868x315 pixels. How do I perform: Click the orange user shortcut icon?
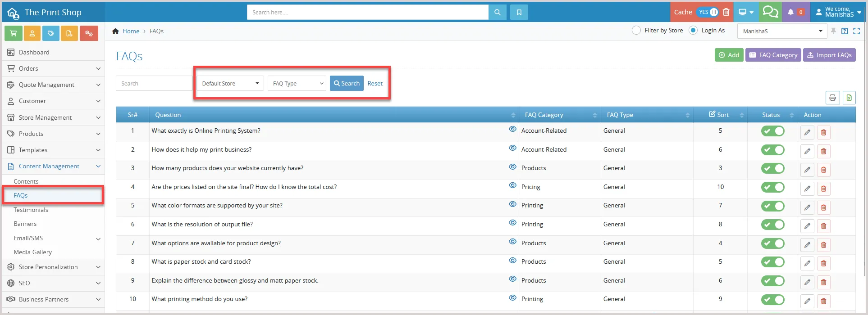pyautogui.click(x=32, y=33)
